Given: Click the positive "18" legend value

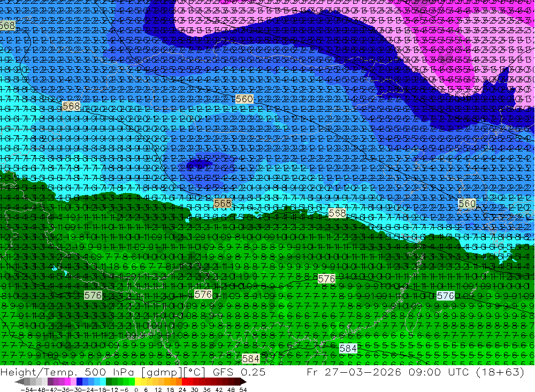Looking at the screenshot, I should pyautogui.click(x=170, y=390).
